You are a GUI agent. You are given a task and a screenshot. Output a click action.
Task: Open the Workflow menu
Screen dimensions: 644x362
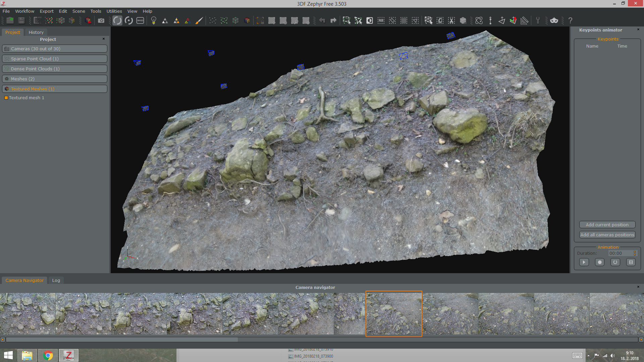pos(24,11)
